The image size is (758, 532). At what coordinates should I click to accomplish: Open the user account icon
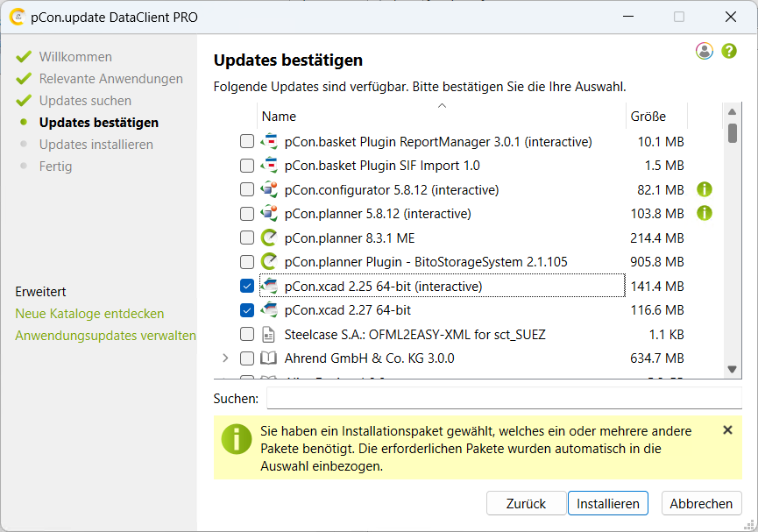[704, 51]
